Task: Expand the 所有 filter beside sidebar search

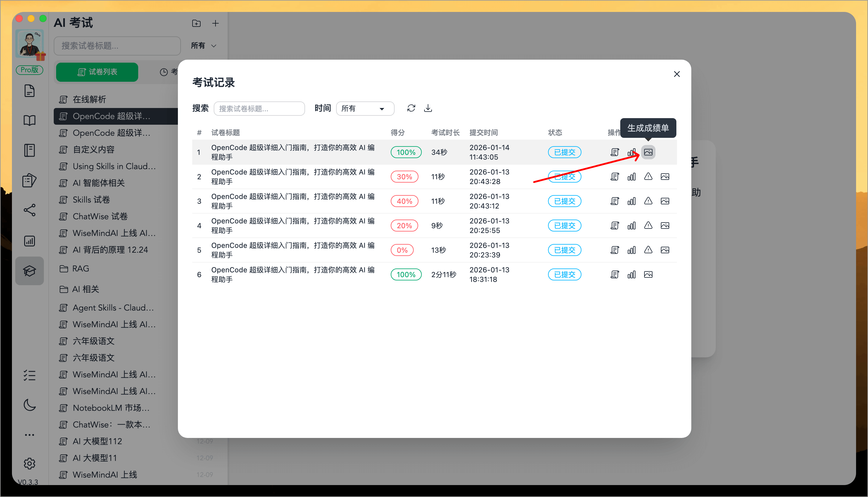Action: (x=204, y=46)
